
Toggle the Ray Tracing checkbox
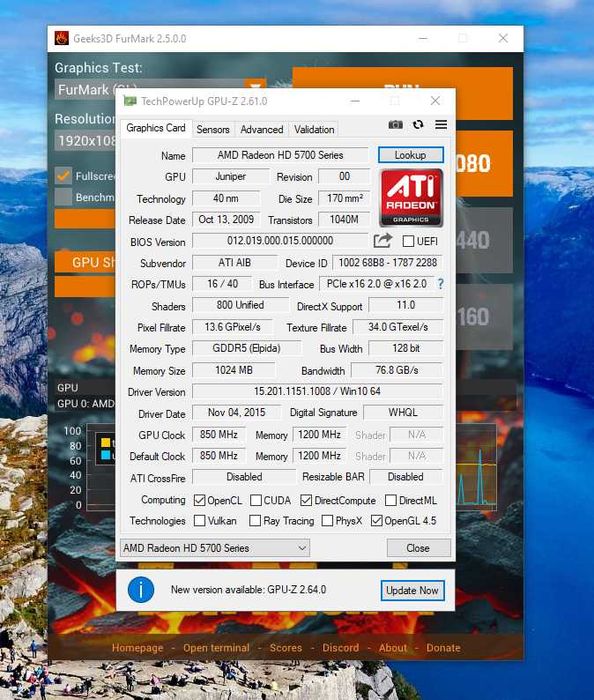point(255,521)
